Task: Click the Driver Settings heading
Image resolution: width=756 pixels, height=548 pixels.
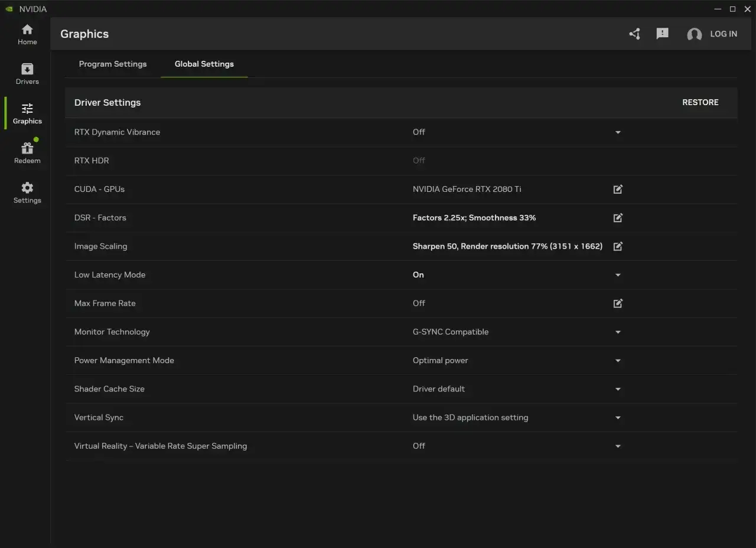Action: pos(107,102)
